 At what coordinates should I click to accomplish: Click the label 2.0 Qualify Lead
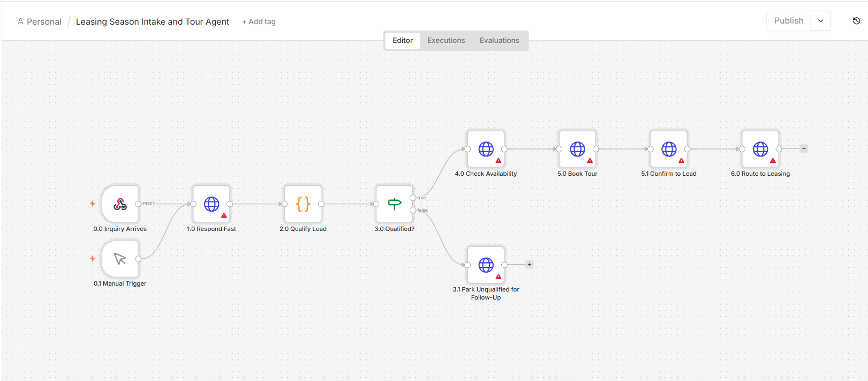[x=303, y=229]
